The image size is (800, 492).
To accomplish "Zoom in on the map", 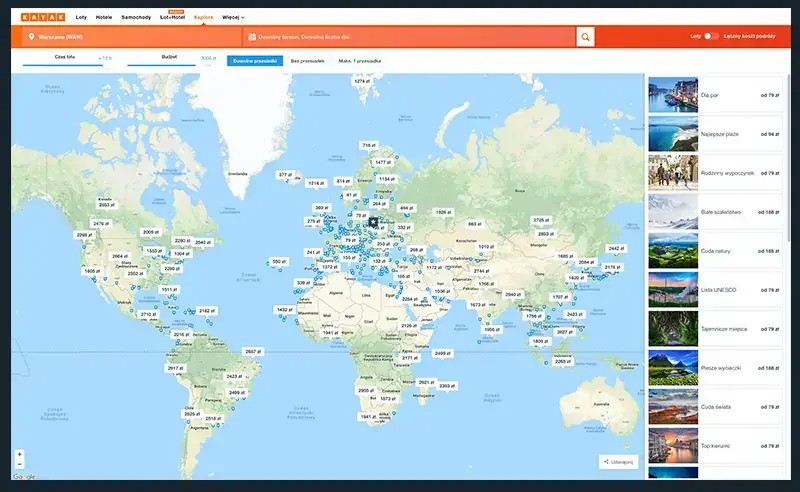I will [19, 455].
